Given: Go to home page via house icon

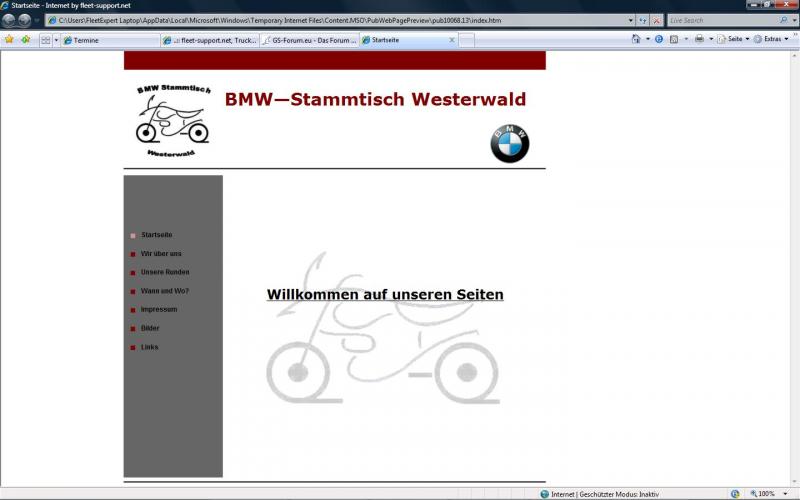Looking at the screenshot, I should click(x=636, y=39).
